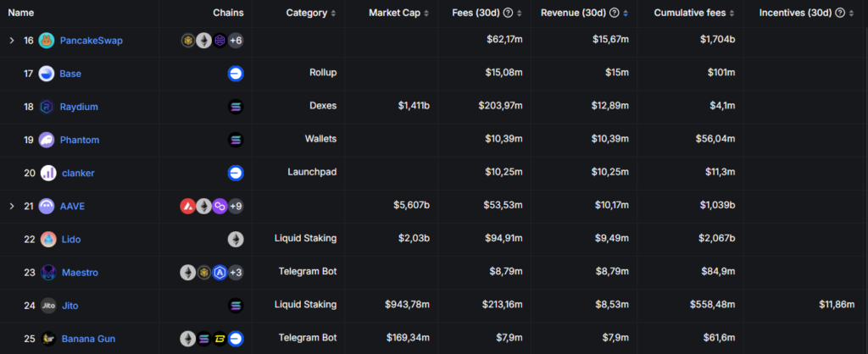Expand the PancakeSwap row
This screenshot has width=868, height=354.
point(12,41)
